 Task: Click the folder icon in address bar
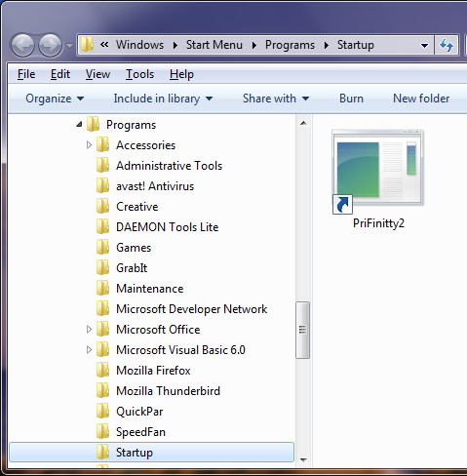87,45
